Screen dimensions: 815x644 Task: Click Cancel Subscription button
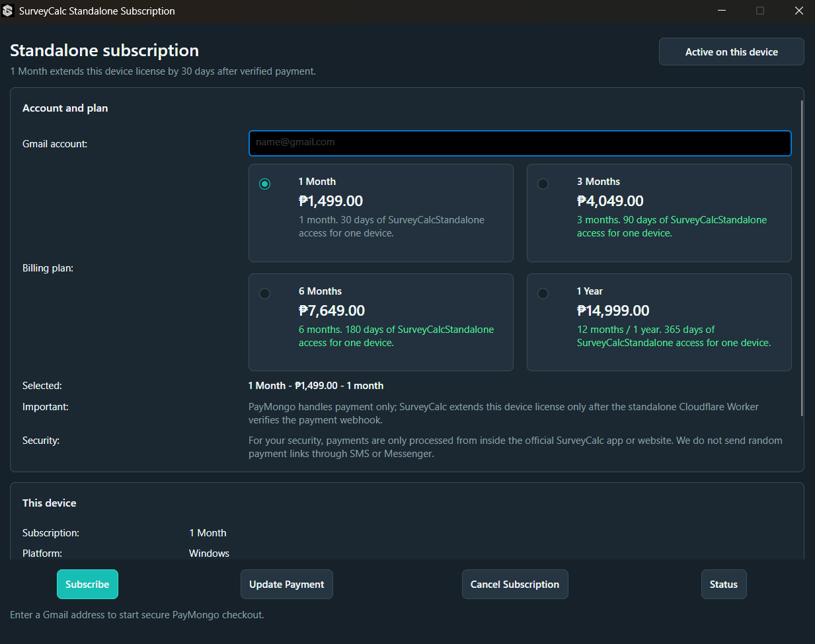click(515, 585)
